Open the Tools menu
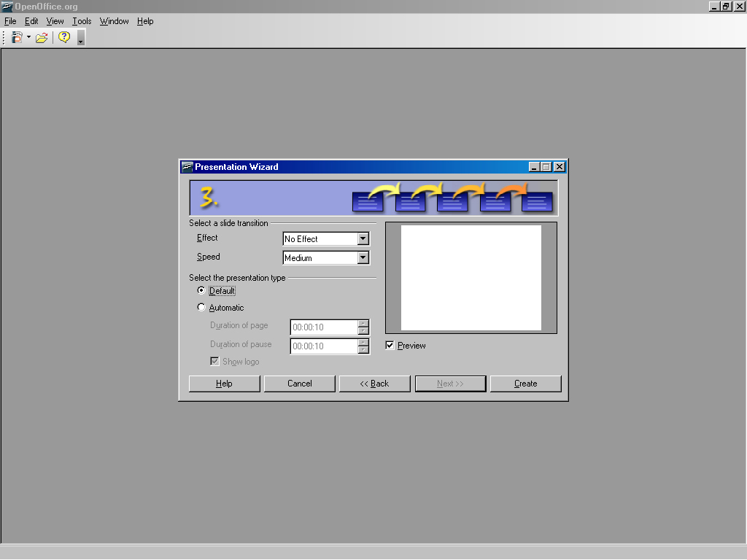The image size is (747, 560). pos(82,21)
